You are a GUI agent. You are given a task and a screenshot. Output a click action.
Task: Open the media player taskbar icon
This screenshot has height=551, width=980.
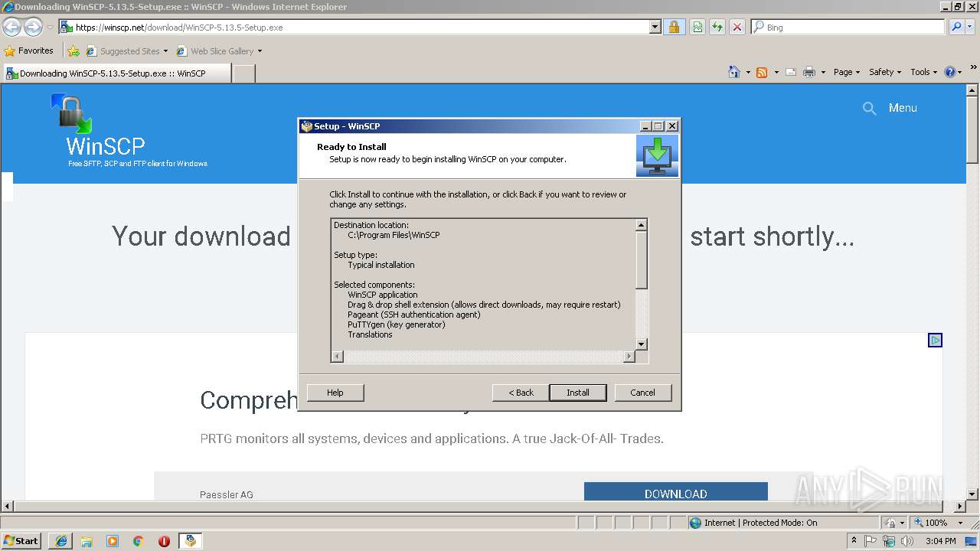(113, 541)
